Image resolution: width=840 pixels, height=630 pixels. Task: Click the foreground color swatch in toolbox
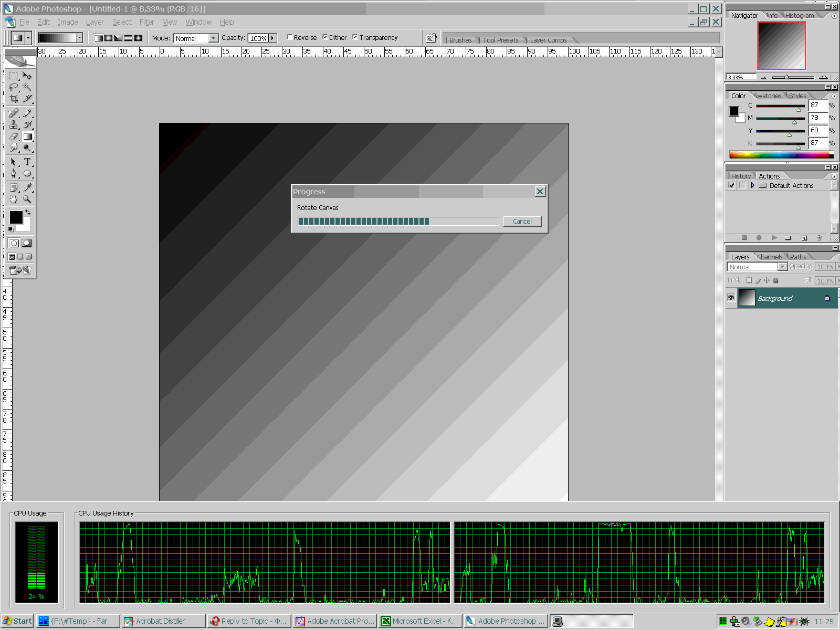[16, 217]
